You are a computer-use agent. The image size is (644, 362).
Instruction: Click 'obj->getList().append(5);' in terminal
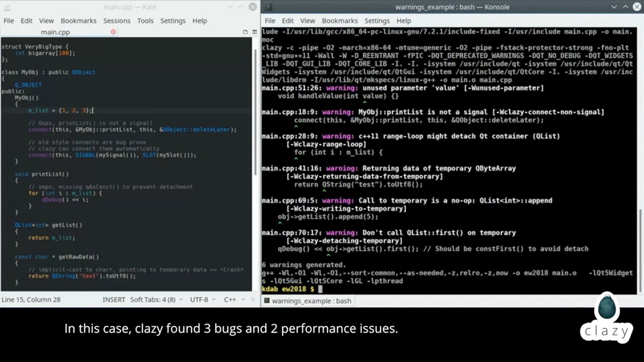[328, 217]
